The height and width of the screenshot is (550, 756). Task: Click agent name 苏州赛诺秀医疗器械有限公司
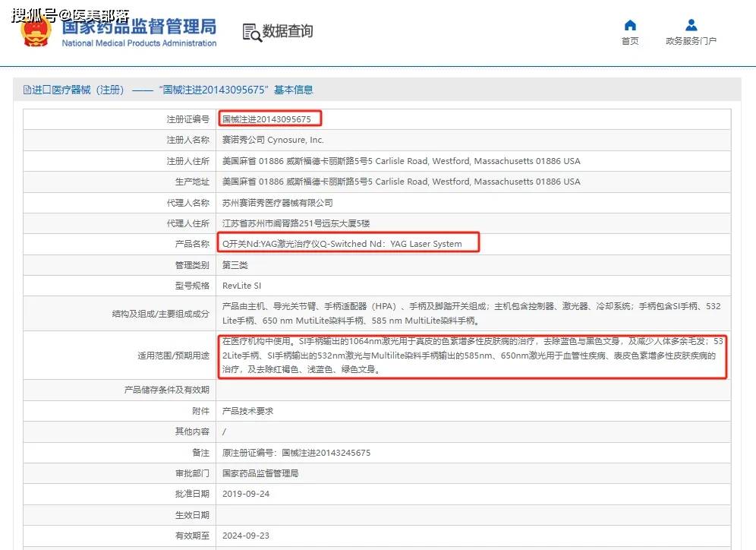tap(277, 203)
